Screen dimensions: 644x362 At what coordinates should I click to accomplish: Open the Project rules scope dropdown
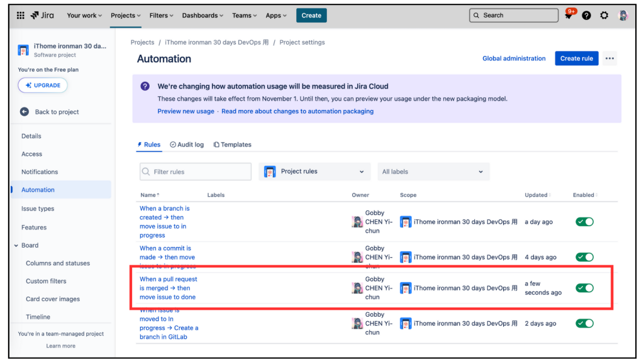click(314, 172)
